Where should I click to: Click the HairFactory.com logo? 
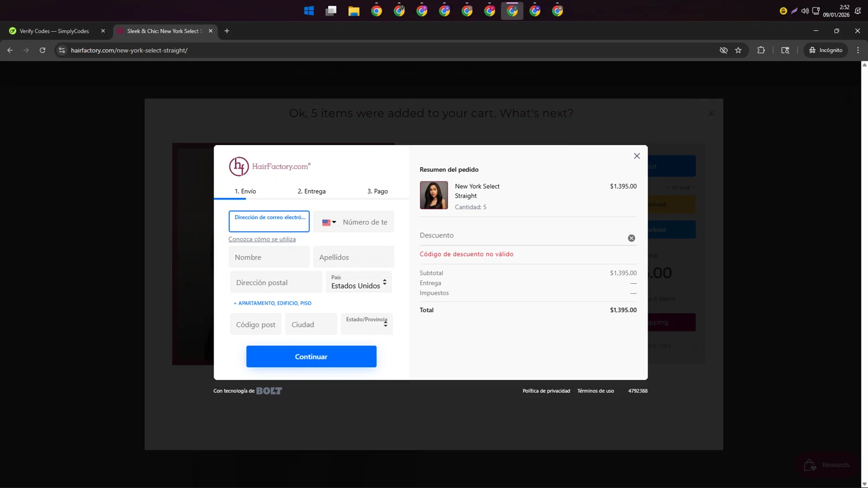click(270, 167)
